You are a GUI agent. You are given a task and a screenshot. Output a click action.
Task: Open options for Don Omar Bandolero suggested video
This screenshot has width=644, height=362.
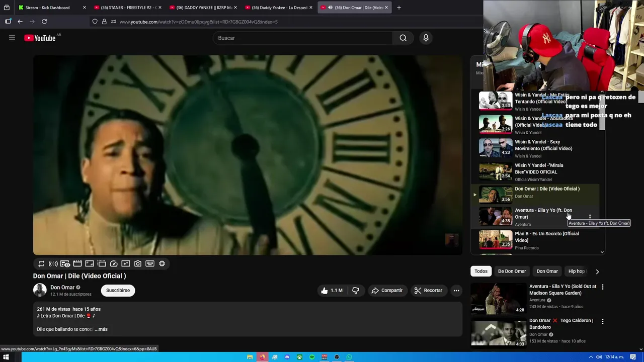pos(602,321)
